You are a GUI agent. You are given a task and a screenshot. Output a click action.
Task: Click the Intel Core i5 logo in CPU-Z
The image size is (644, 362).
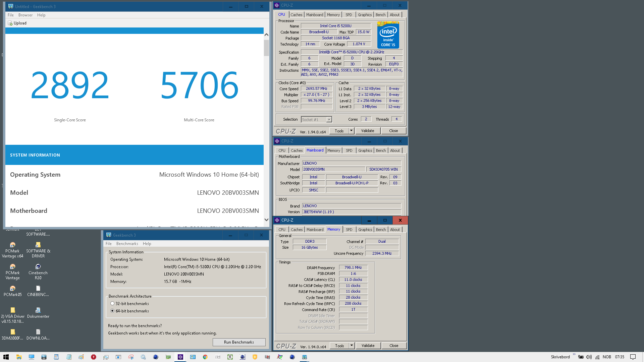388,35
